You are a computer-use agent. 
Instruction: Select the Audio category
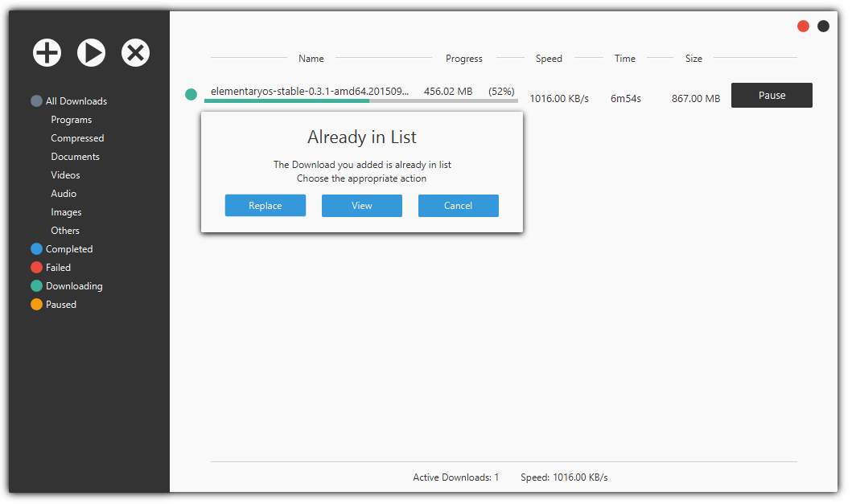[64, 194]
